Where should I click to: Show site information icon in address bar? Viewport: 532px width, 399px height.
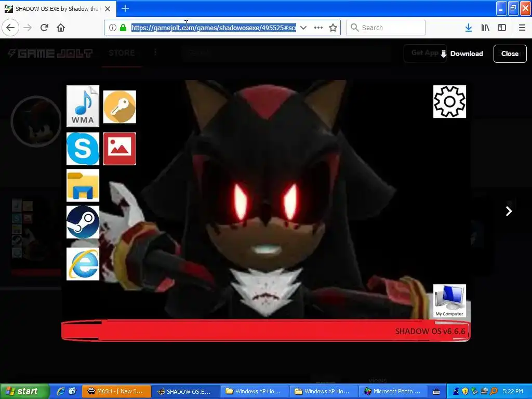point(112,28)
